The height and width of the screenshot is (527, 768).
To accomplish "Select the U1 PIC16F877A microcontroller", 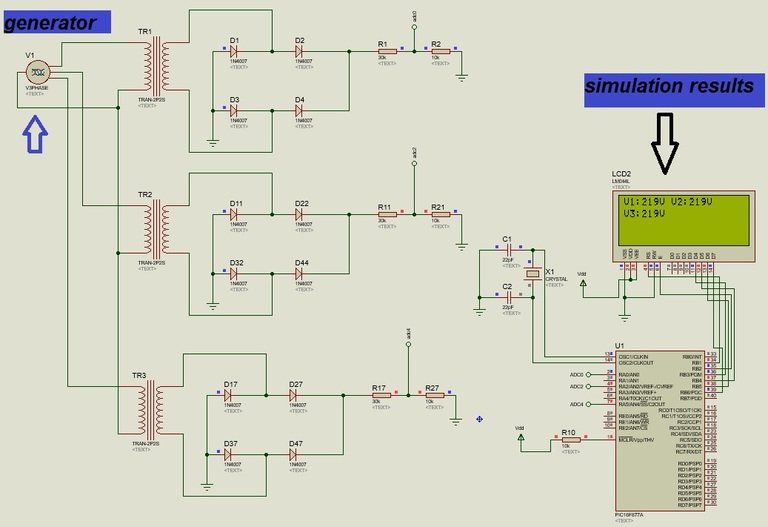I will pyautogui.click(x=660, y=428).
